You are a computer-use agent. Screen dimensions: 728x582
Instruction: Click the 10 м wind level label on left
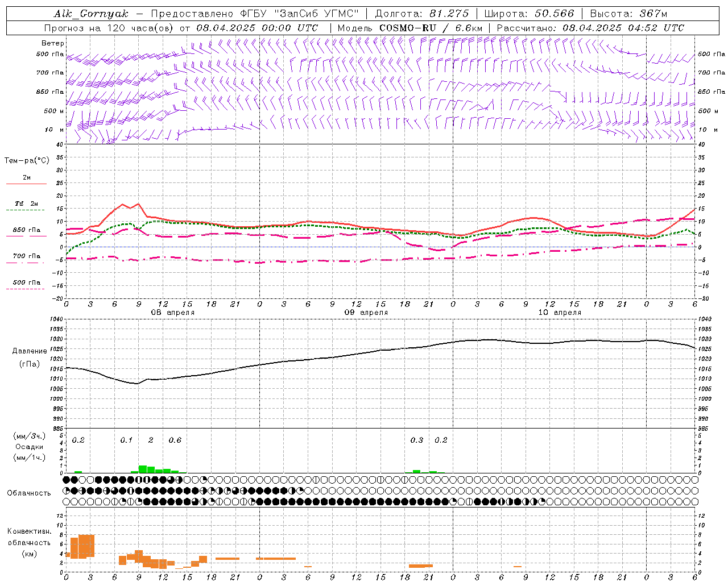tap(54, 130)
